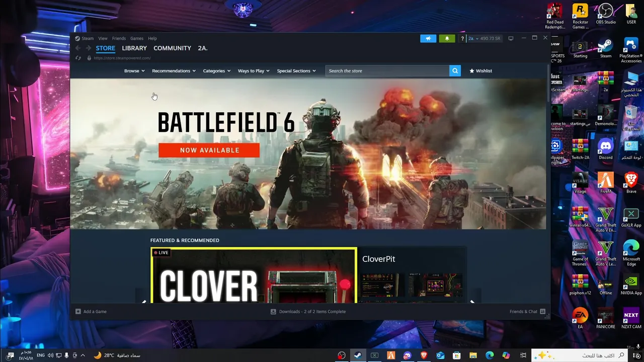Open the Wishlist link
This screenshot has width=644, height=362.
click(x=480, y=71)
